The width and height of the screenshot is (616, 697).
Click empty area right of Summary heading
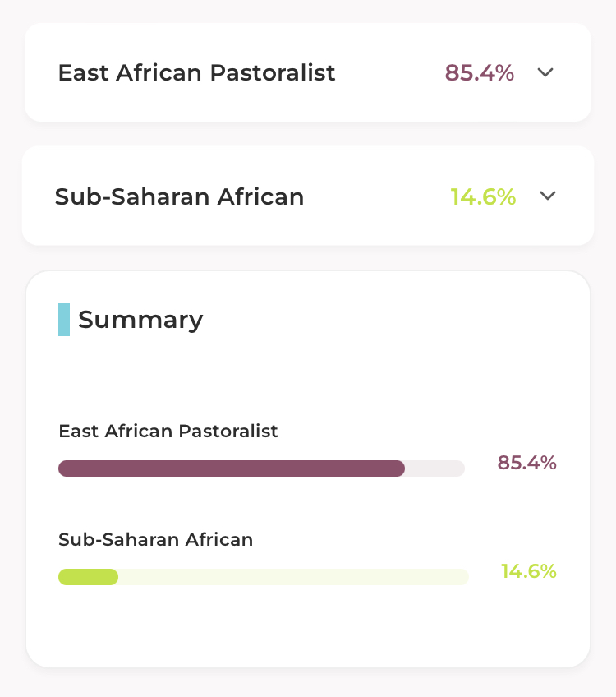pyautogui.click(x=394, y=320)
